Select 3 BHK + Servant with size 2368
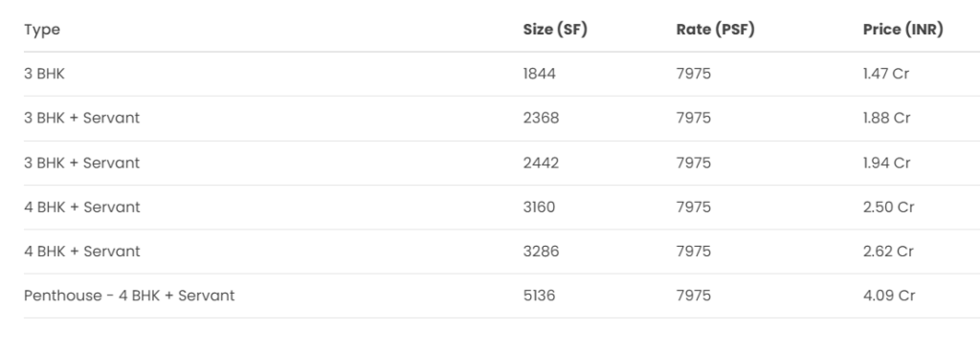The width and height of the screenshot is (980, 351). point(82,118)
